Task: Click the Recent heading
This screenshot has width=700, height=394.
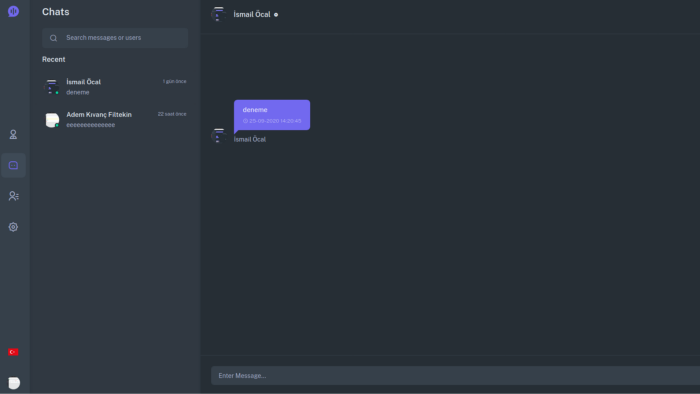Action: (x=54, y=59)
